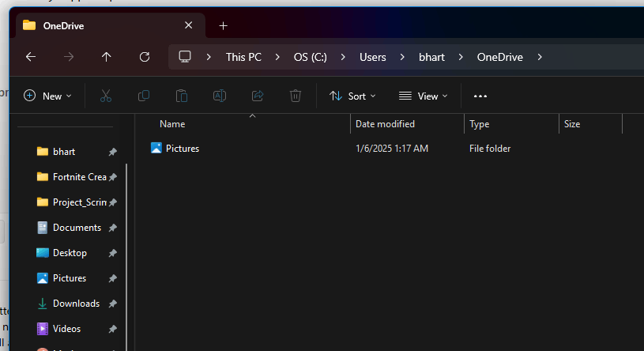The height and width of the screenshot is (351, 644).
Task: Click the PC monitor icon in address bar
Action: tap(185, 57)
